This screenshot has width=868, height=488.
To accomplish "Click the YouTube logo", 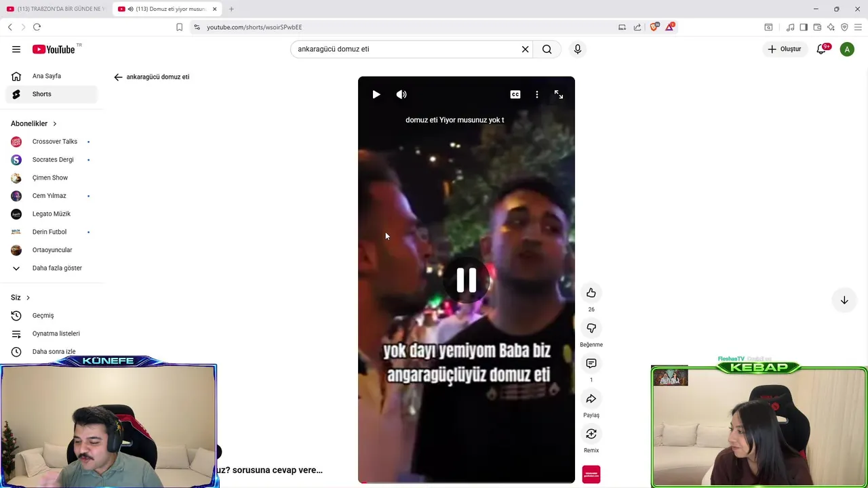I will coord(54,49).
